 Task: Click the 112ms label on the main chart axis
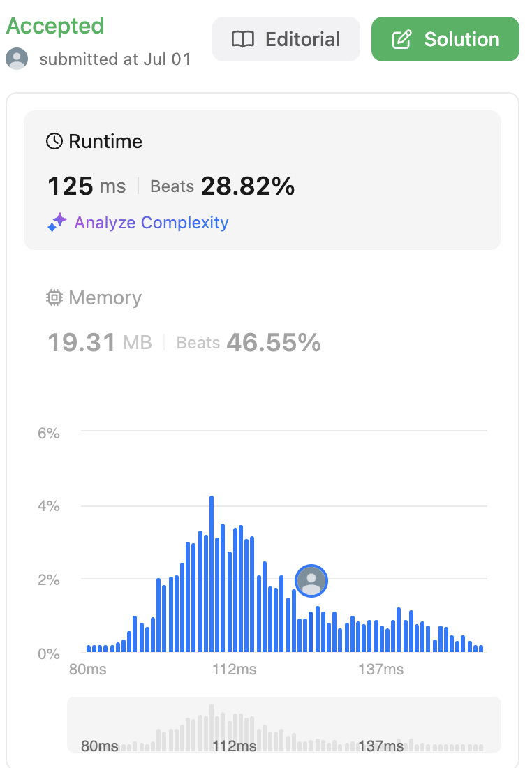tap(234, 669)
